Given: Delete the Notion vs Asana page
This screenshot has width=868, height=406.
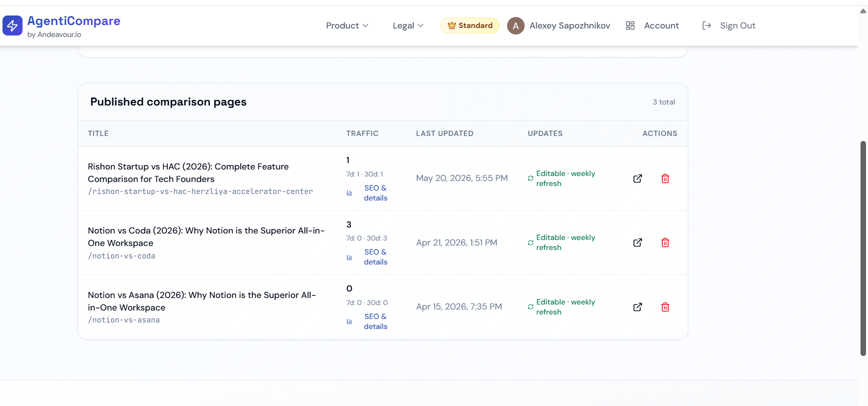Looking at the screenshot, I should pyautogui.click(x=665, y=307).
